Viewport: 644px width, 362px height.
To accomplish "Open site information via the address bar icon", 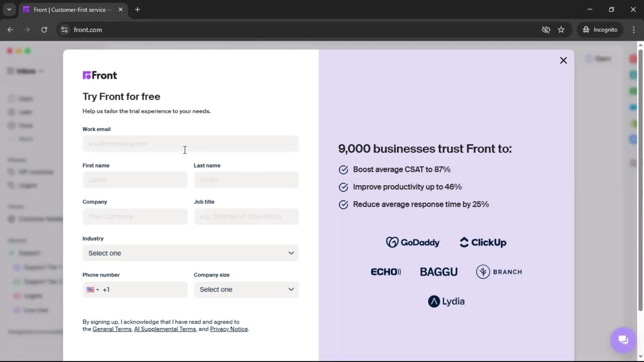I will coord(64,30).
